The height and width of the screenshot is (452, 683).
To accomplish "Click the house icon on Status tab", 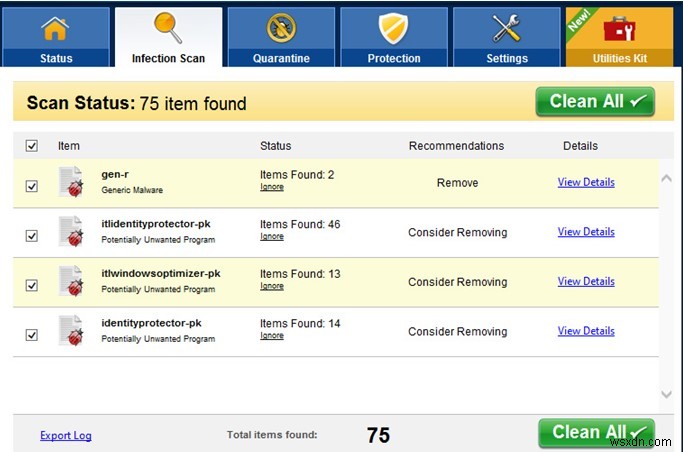I will coord(56,30).
